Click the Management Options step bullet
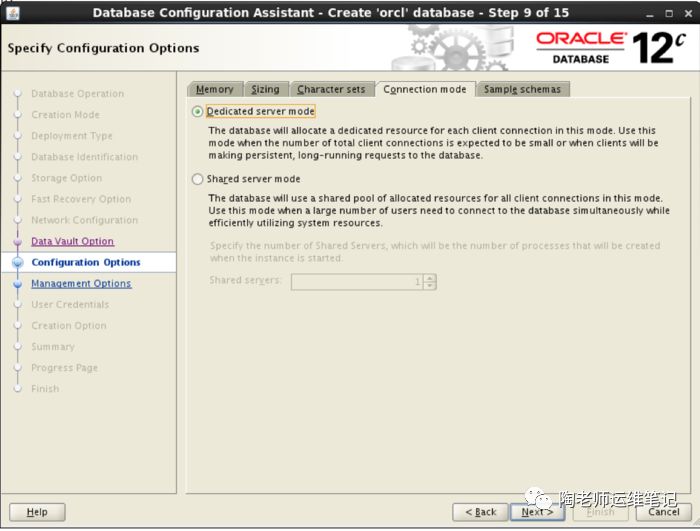 coord(17,283)
